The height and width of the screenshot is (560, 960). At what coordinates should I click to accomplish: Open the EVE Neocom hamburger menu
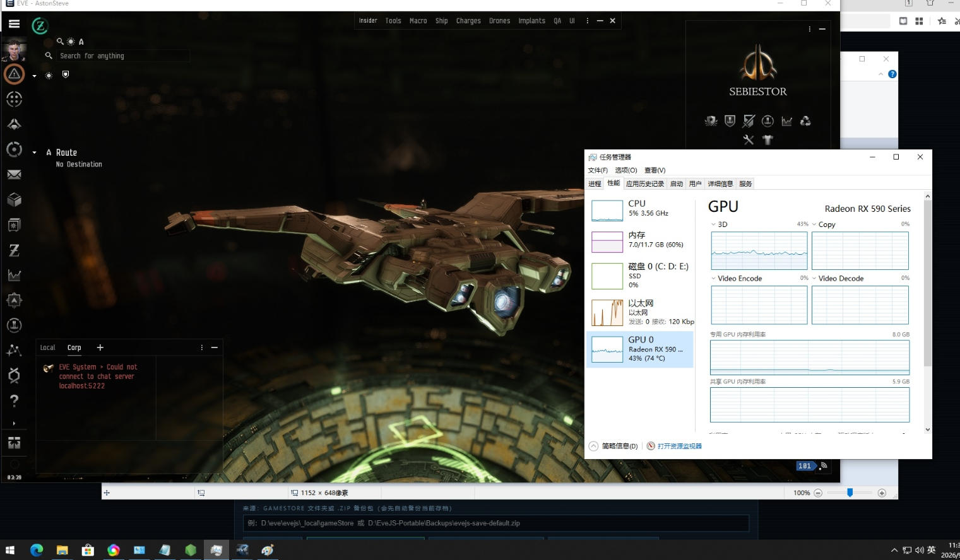coord(14,25)
